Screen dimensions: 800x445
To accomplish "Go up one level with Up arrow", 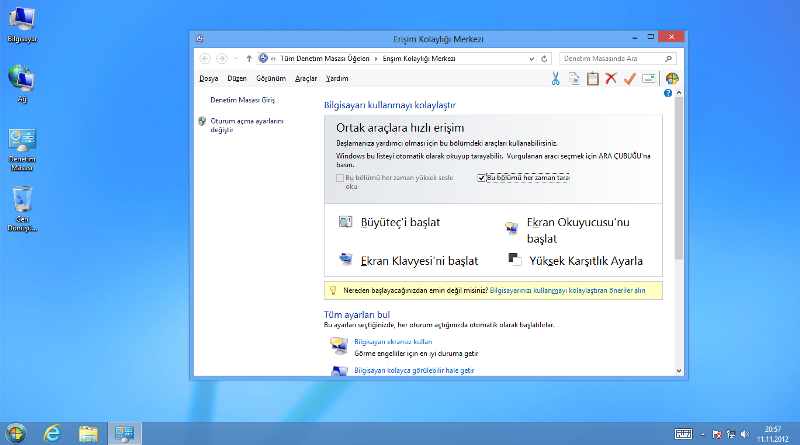I will click(249, 59).
